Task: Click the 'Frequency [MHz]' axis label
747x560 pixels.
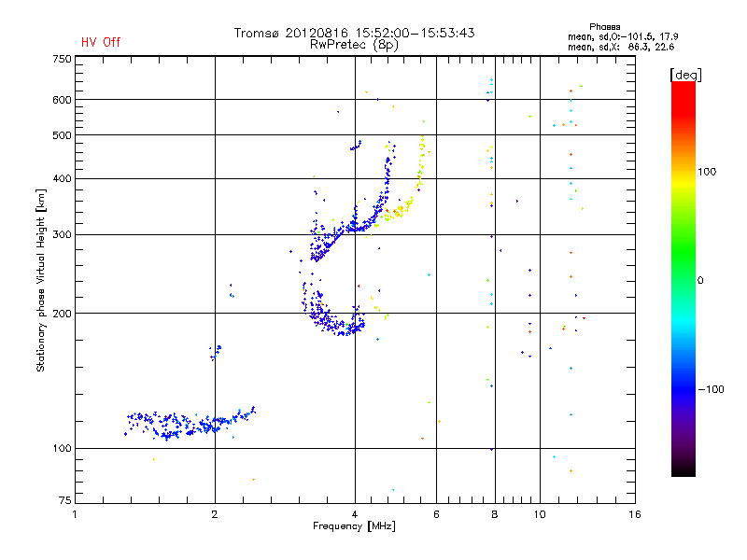Action: point(354,526)
